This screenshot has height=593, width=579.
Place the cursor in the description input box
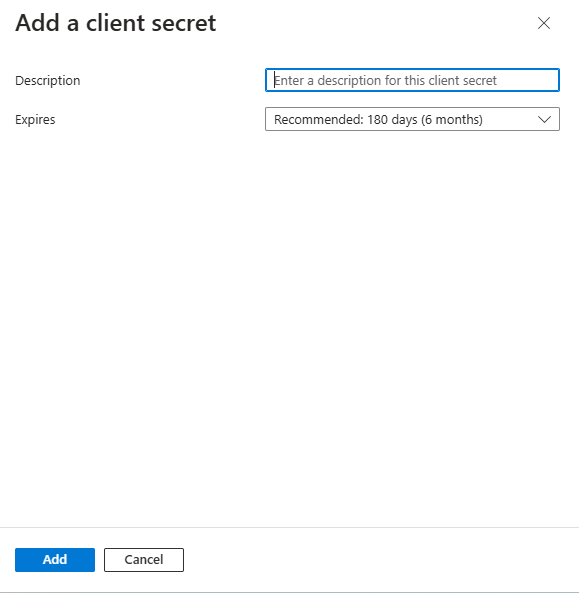[412, 80]
